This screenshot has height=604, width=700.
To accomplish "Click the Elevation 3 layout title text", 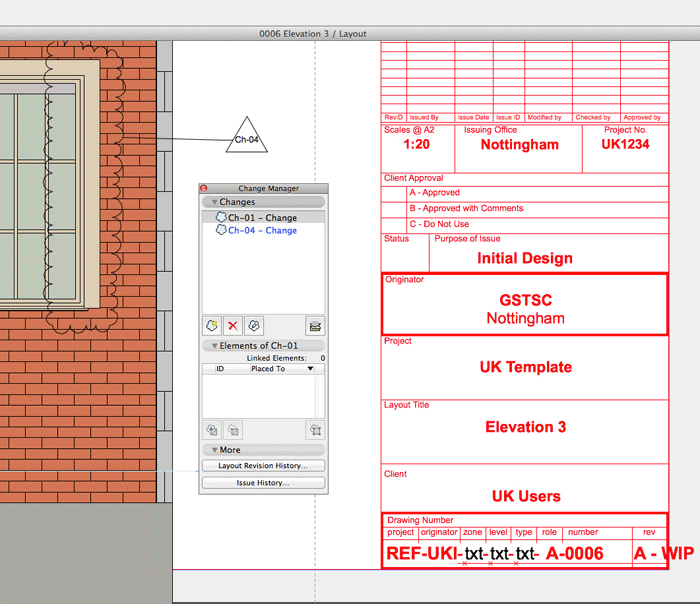I will (525, 427).
